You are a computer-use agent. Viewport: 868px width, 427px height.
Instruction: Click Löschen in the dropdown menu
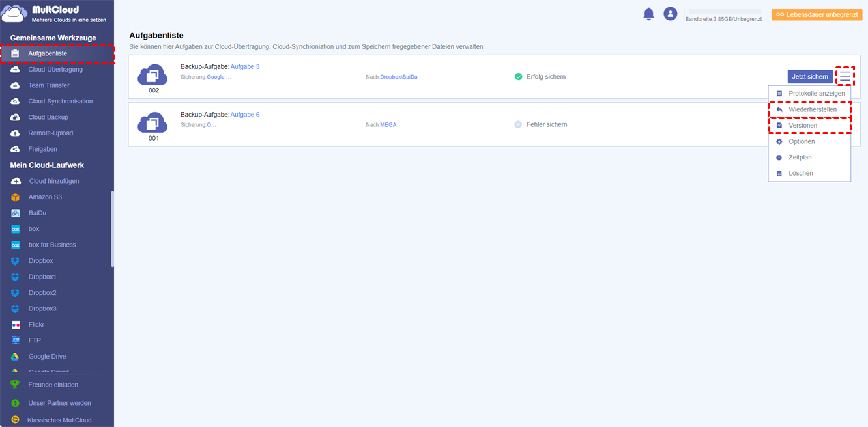tap(800, 173)
